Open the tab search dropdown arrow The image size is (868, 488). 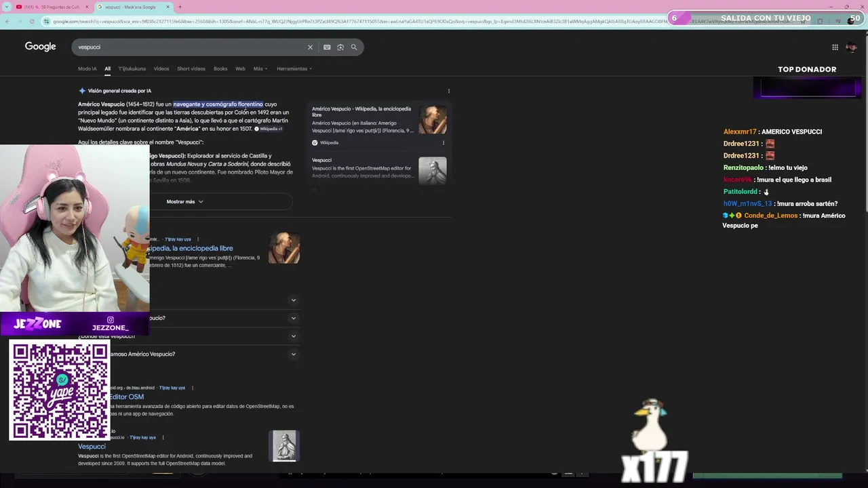7,7
